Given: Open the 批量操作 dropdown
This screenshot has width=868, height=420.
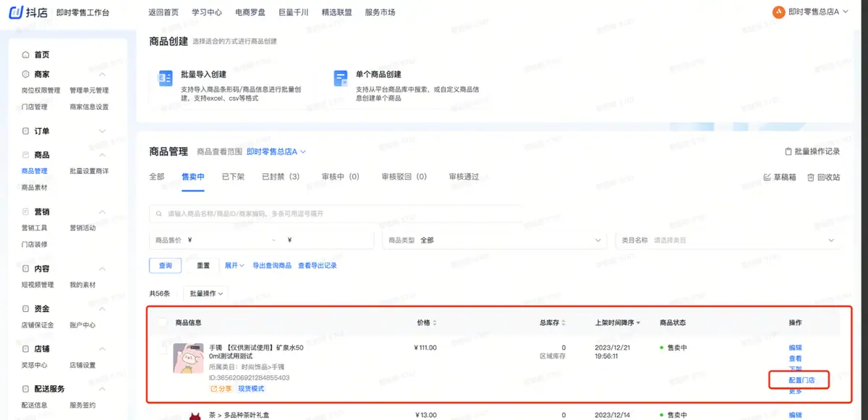Looking at the screenshot, I should coord(206,293).
